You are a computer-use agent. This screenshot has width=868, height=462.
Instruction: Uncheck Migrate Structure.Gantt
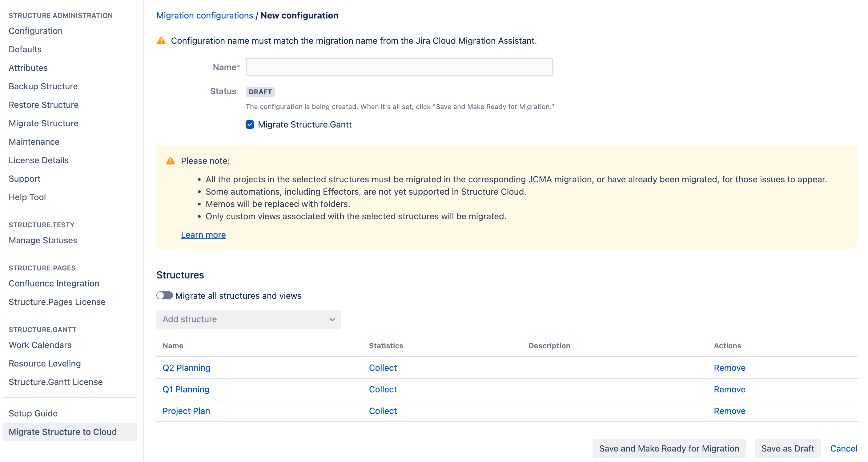(x=250, y=125)
